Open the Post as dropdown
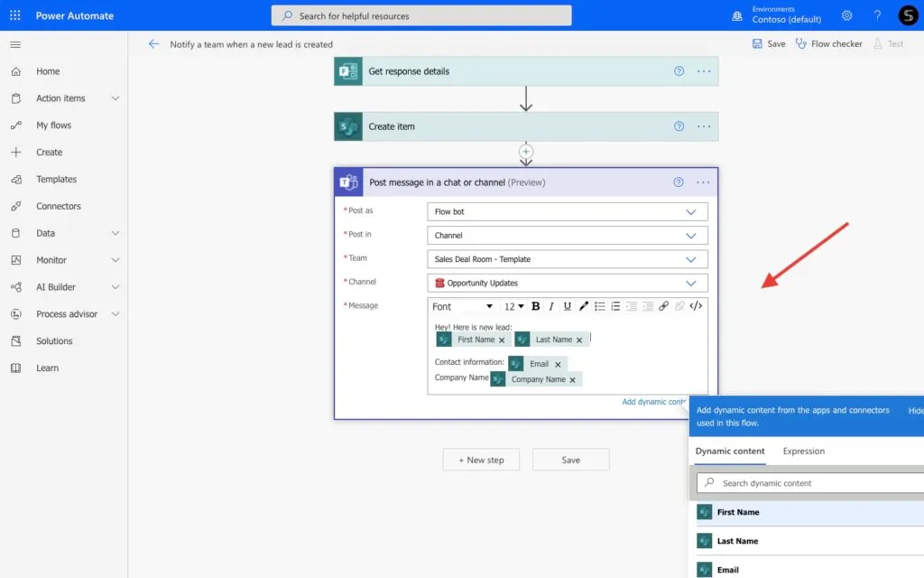The height and width of the screenshot is (578, 924). pos(568,211)
